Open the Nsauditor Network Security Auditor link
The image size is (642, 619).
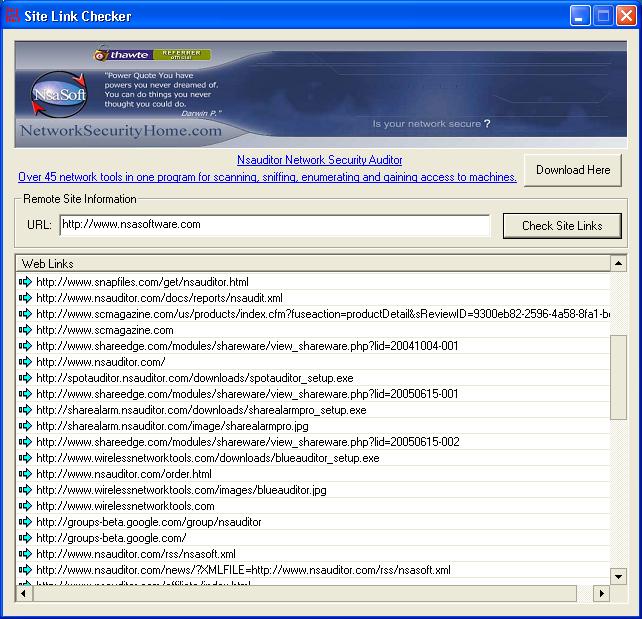coord(319,160)
